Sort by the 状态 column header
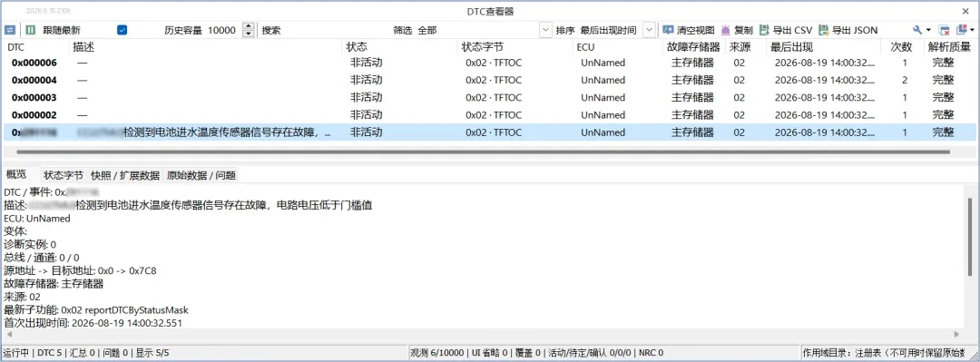Viewport: 980px width, 362px height. click(x=399, y=47)
